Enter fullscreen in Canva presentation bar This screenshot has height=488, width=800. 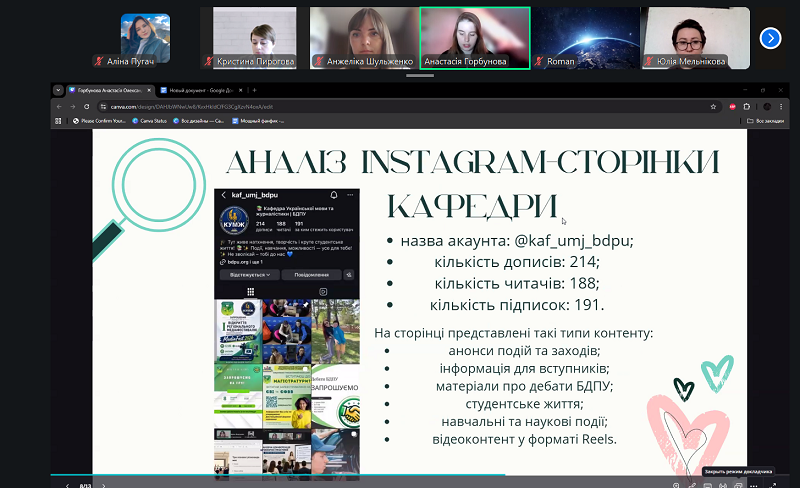click(x=772, y=485)
